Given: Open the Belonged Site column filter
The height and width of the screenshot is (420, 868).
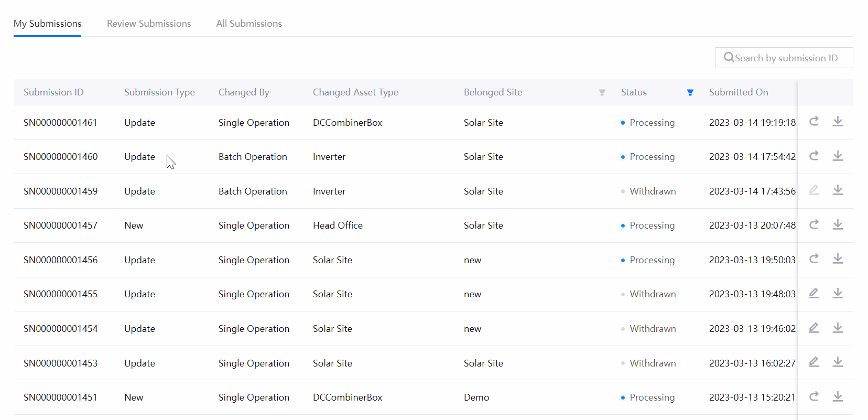Looking at the screenshot, I should [x=602, y=92].
